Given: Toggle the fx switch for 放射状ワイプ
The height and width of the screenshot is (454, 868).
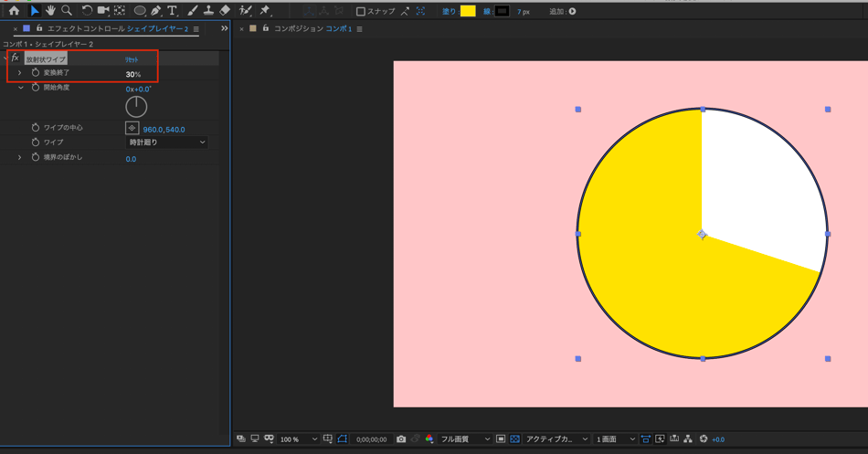Looking at the screenshot, I should tap(15, 58).
